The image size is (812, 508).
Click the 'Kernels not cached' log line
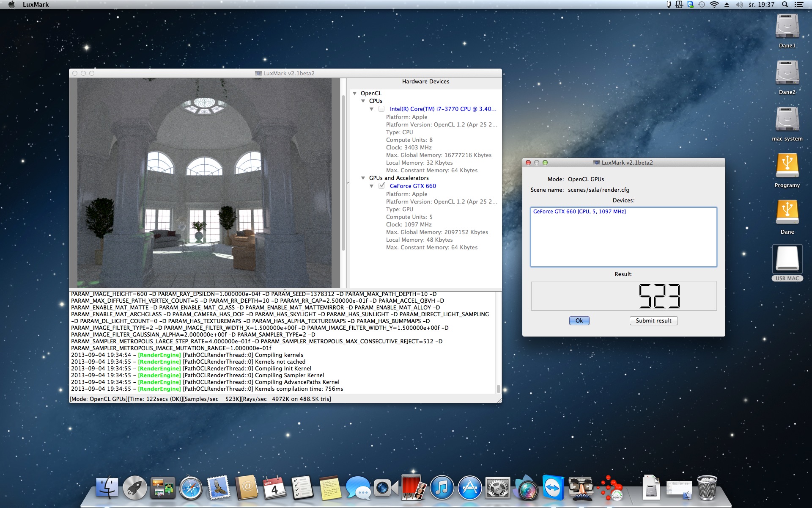pyautogui.click(x=188, y=362)
